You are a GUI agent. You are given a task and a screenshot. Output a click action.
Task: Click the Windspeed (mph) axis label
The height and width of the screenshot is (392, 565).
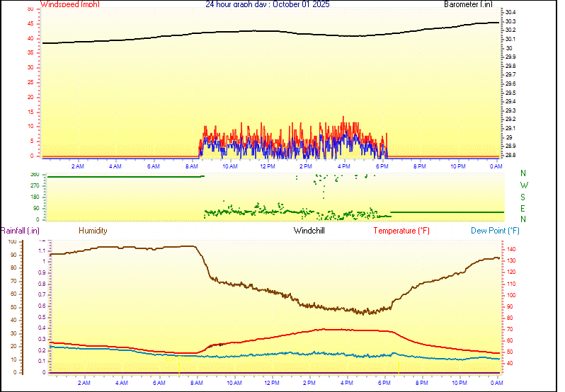[70, 4]
